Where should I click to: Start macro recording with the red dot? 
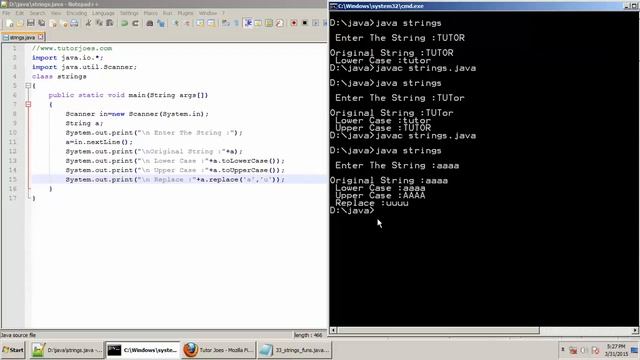[x=293, y=23]
